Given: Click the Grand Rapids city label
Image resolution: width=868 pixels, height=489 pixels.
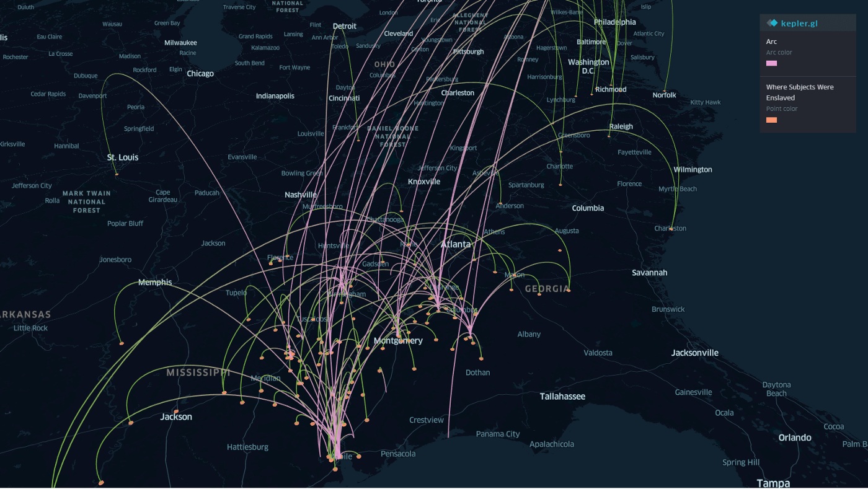Looking at the screenshot, I should point(255,37).
